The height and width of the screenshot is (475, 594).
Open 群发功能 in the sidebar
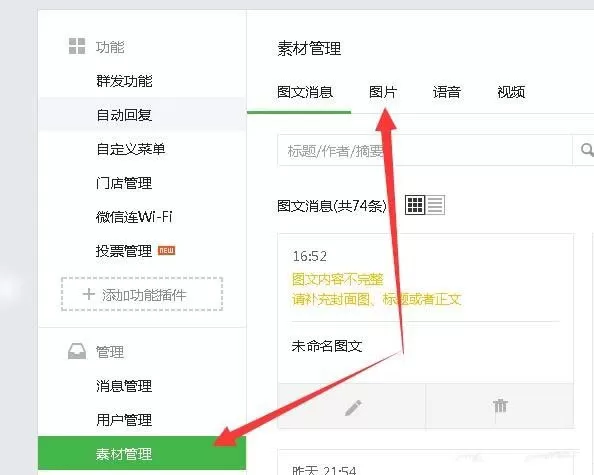click(x=124, y=81)
